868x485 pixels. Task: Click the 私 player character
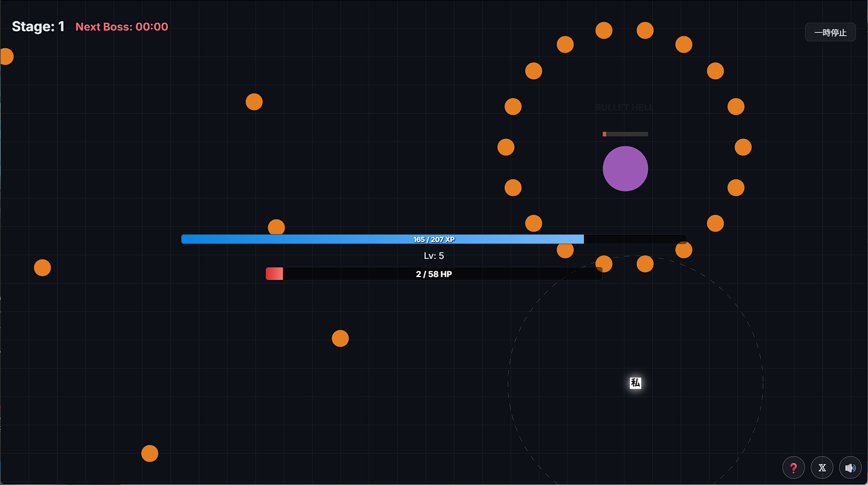636,383
